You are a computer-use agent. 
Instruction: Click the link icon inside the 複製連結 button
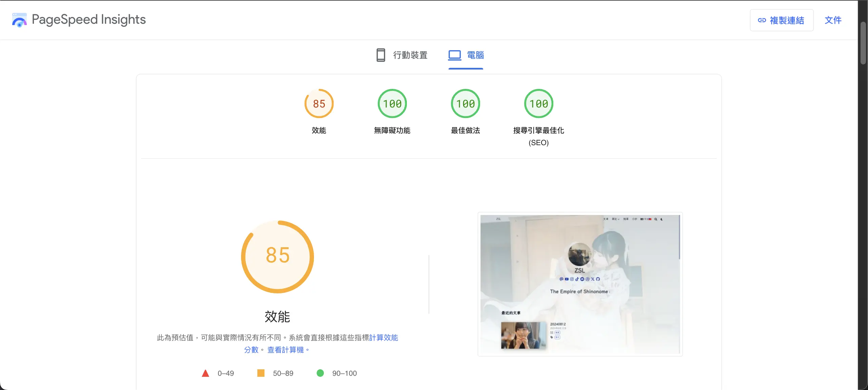(x=762, y=20)
